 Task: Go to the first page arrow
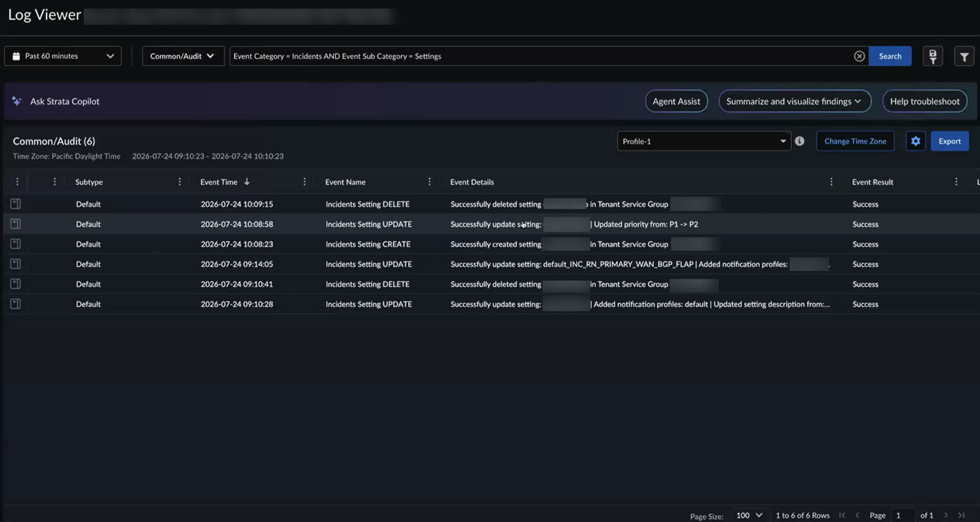click(x=842, y=515)
